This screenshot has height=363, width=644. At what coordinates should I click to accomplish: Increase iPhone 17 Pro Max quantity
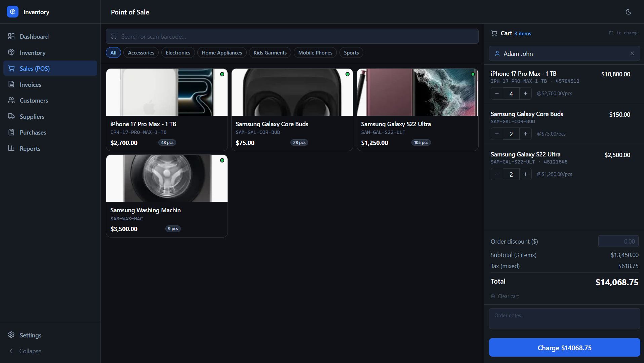point(525,94)
